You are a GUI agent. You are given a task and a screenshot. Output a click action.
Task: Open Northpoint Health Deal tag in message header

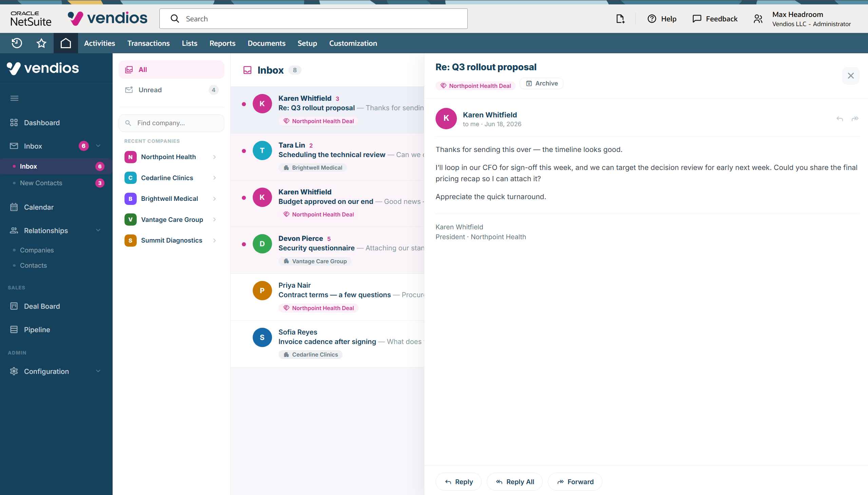(x=476, y=86)
